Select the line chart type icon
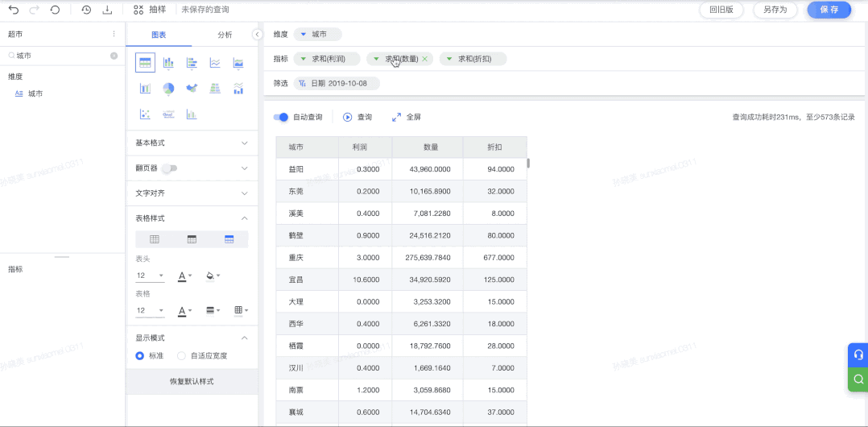 point(215,63)
